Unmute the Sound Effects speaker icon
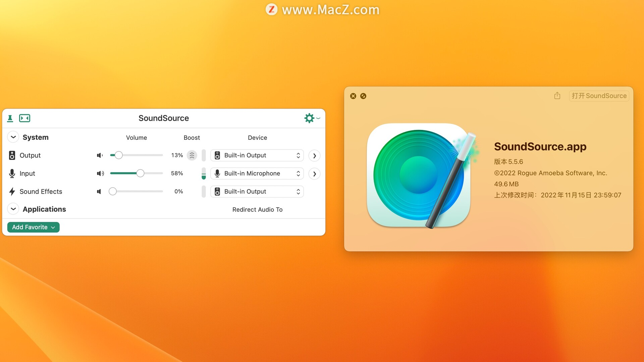Viewport: 644px width, 362px height. click(99, 192)
